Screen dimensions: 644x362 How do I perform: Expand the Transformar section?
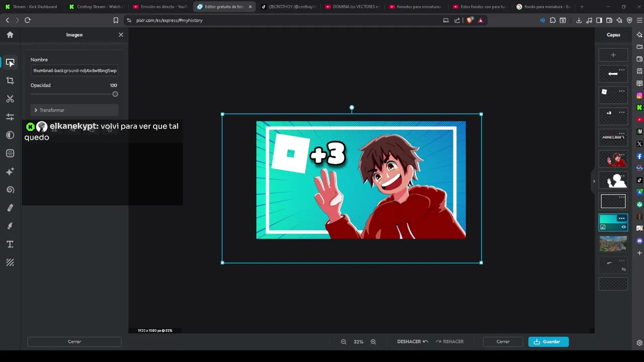(x=74, y=110)
